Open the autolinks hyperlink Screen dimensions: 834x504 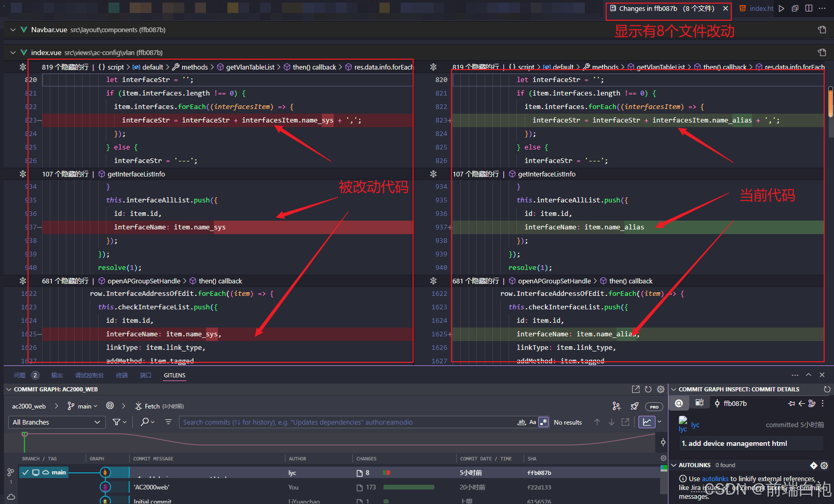(715, 479)
